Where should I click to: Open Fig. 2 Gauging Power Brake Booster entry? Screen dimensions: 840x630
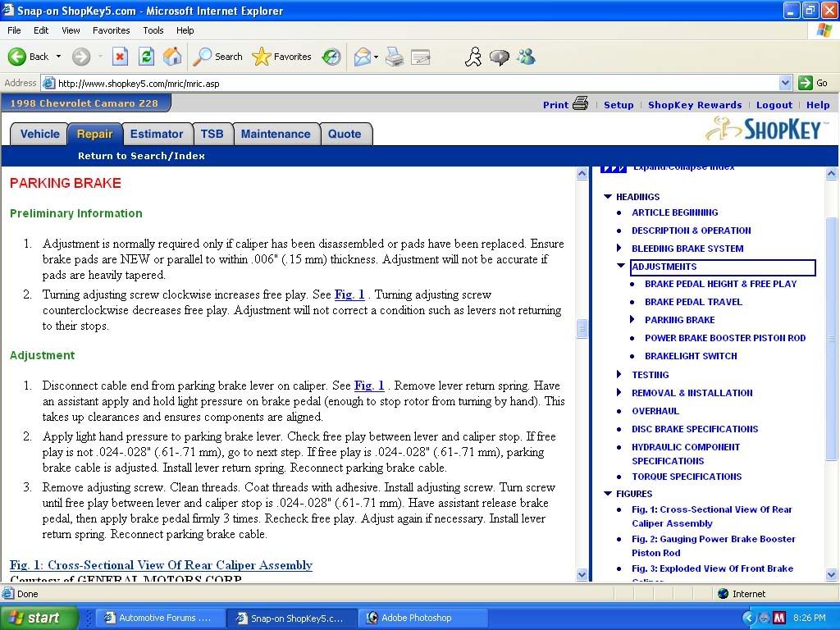[x=713, y=546]
